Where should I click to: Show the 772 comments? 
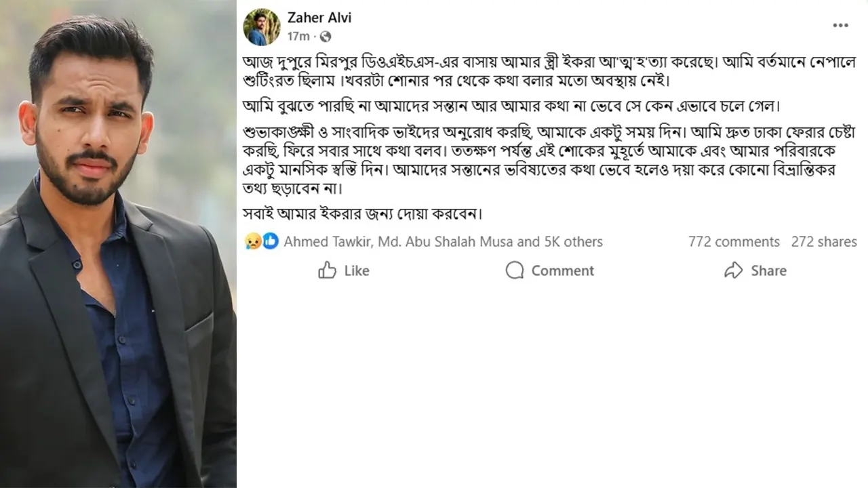point(734,241)
